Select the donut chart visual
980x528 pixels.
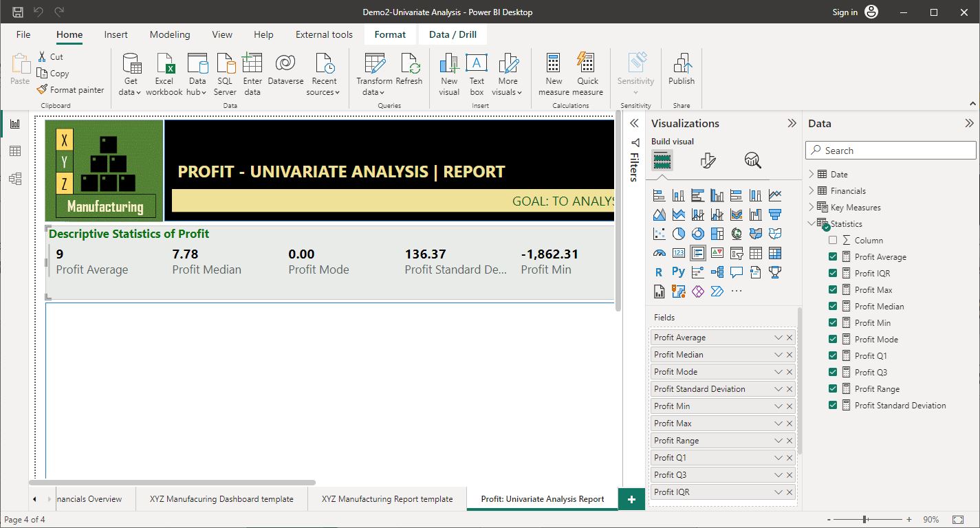coord(697,234)
